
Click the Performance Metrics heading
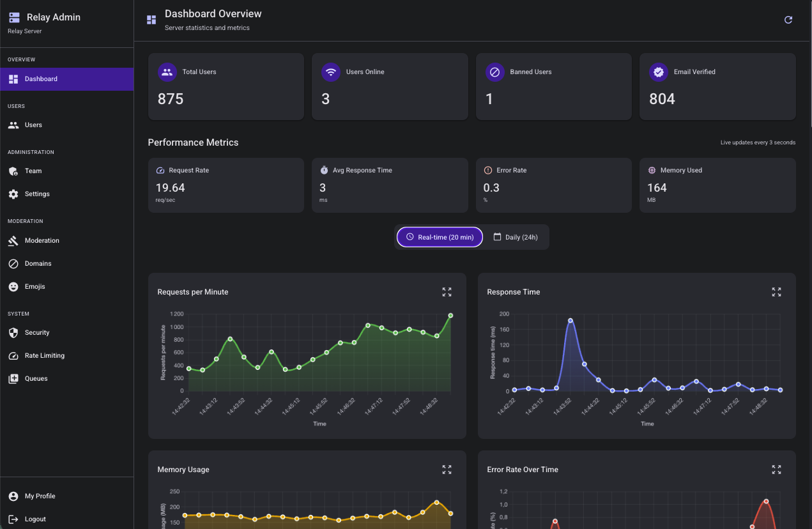click(193, 142)
